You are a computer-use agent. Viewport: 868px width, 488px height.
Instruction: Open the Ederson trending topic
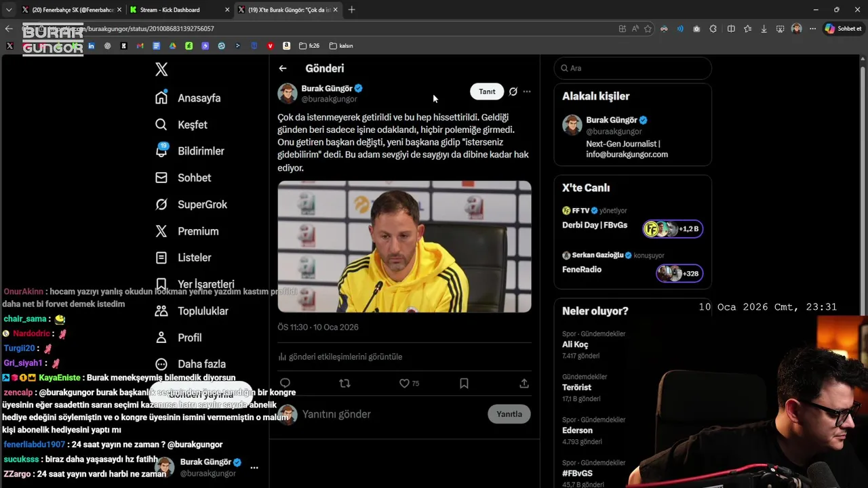coord(577,430)
